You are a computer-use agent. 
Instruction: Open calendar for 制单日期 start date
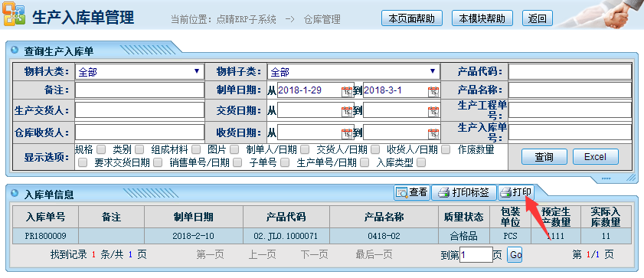click(348, 91)
